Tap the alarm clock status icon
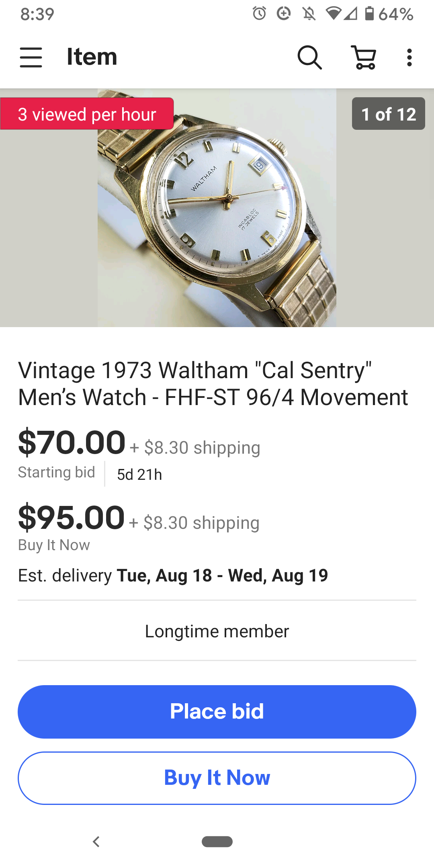Screen dimensions: 434x868 pos(259,14)
